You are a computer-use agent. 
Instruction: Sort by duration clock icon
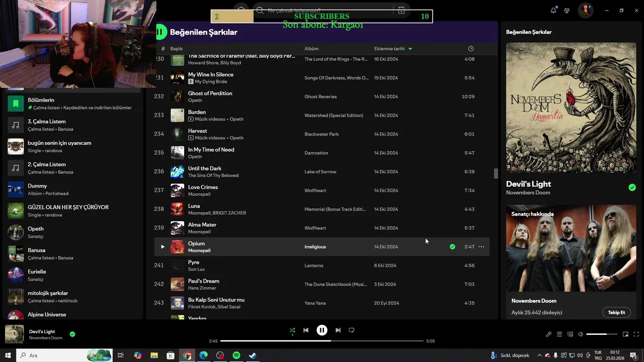coord(471,49)
